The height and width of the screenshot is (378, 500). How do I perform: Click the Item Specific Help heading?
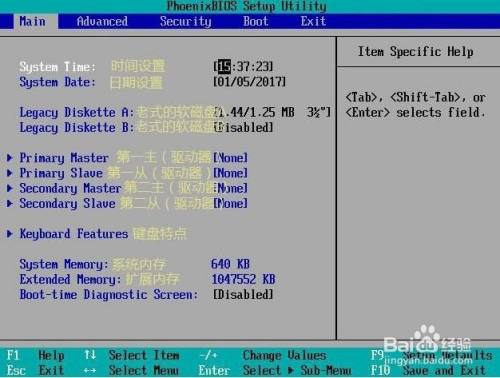pos(415,52)
